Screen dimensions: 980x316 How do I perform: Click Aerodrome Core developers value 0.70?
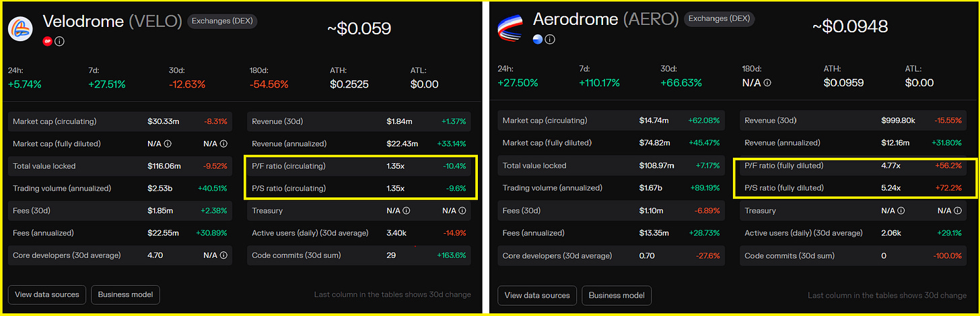tap(647, 256)
